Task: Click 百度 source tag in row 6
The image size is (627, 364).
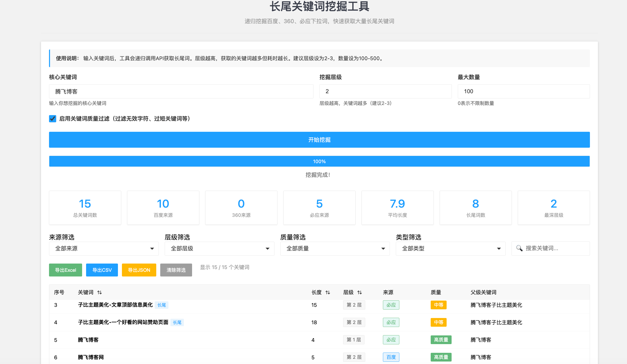Action: click(391, 357)
